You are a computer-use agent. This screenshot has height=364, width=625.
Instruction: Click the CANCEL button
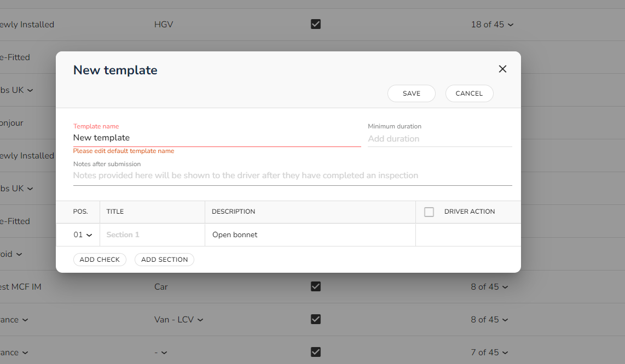tap(469, 93)
